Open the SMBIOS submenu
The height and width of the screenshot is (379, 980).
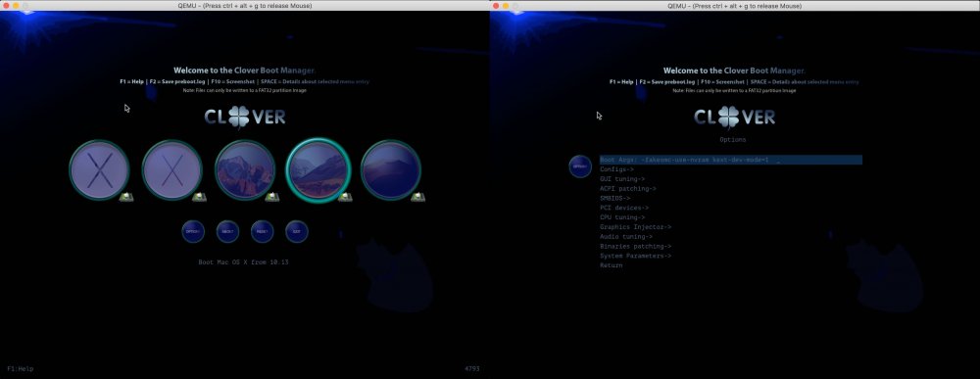(x=615, y=199)
